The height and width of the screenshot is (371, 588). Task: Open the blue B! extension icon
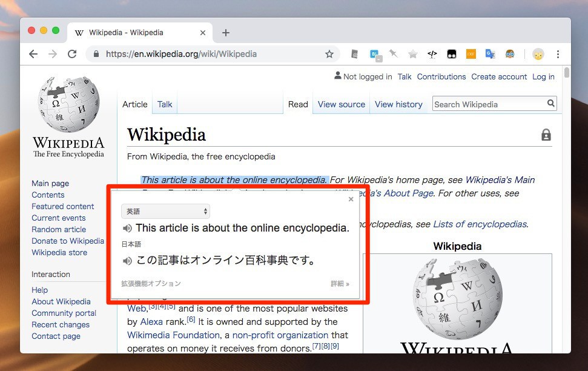coord(375,55)
